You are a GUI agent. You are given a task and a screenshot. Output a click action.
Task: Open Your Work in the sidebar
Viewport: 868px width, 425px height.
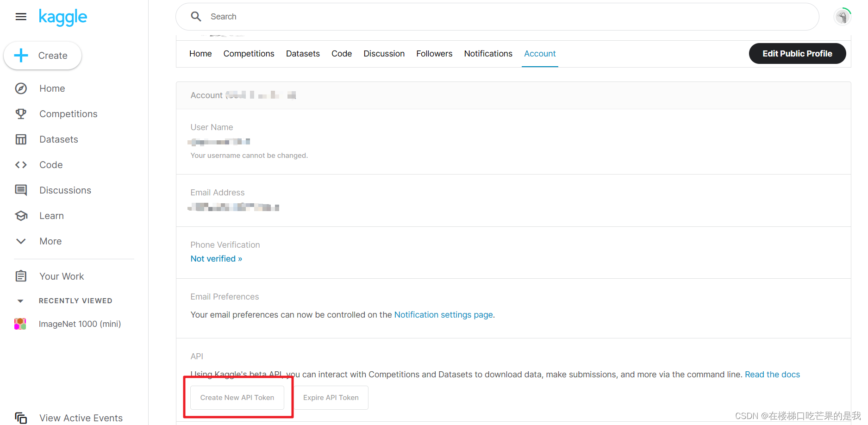click(62, 276)
